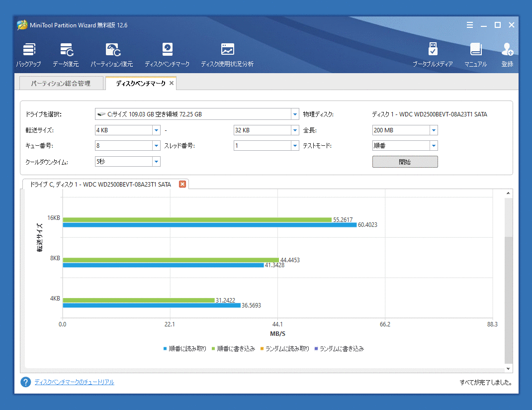Click the 登録 register icon

[x=507, y=55]
